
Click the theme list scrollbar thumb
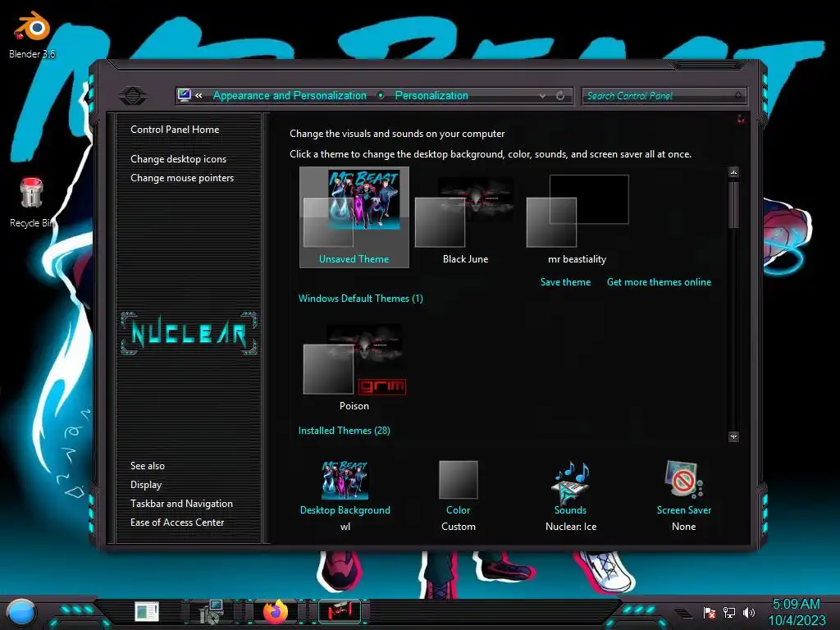734,204
